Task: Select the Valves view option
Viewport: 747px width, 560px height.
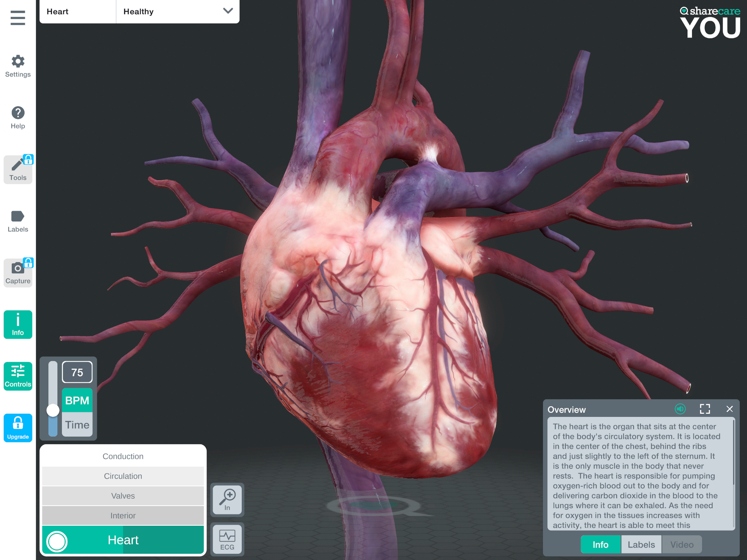Action: click(123, 496)
